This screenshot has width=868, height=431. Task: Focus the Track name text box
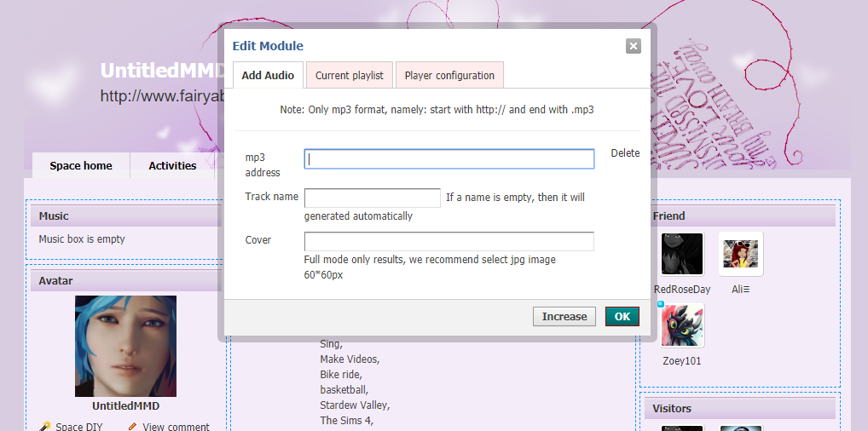click(372, 198)
